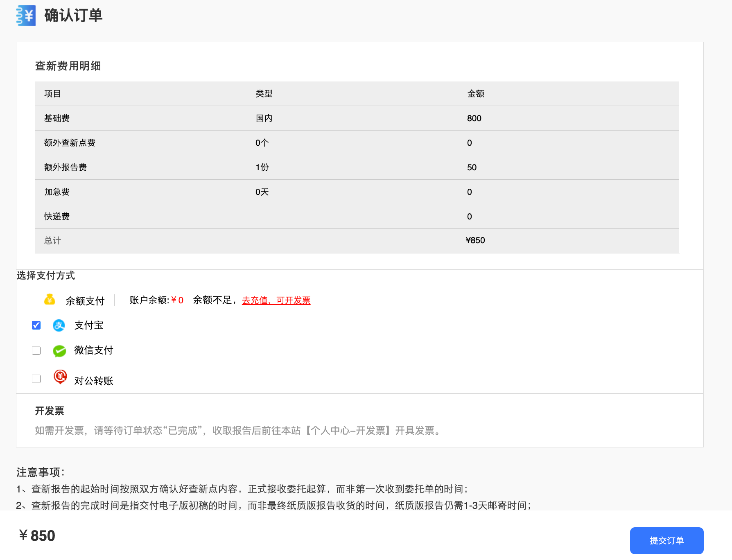Click the 快递费 row label

tap(57, 217)
